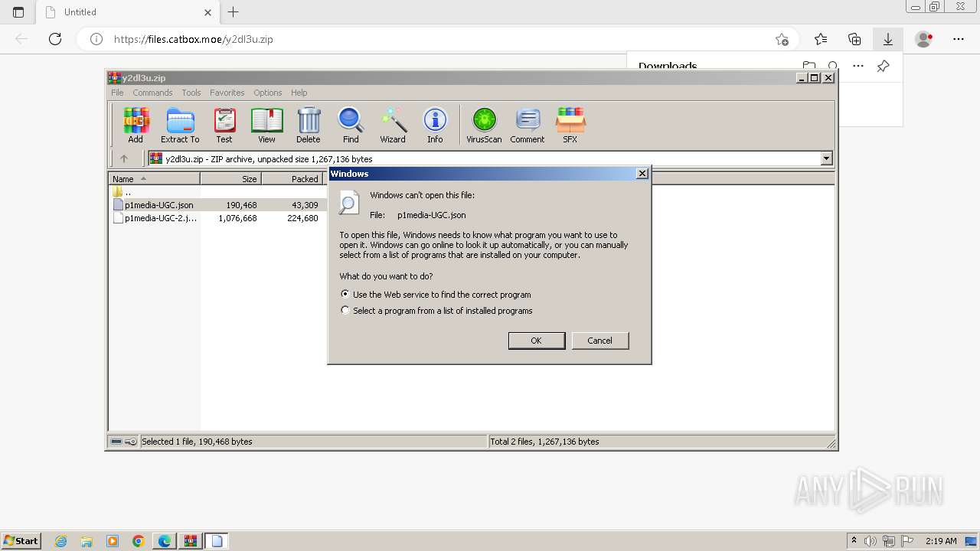Add this page to favorites
The width and height of the screenshot is (980, 551).
(782, 39)
